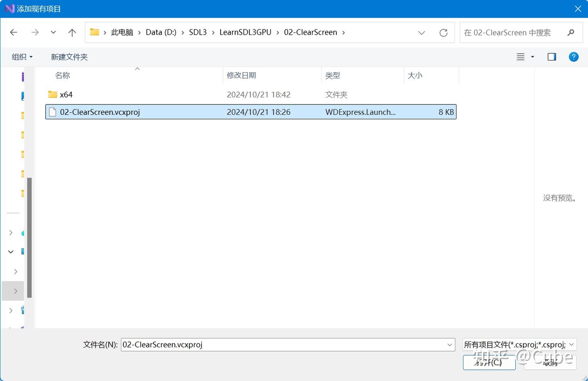Image resolution: width=588 pixels, height=381 pixels.
Task: Click the forward navigation arrow
Action: [x=35, y=32]
